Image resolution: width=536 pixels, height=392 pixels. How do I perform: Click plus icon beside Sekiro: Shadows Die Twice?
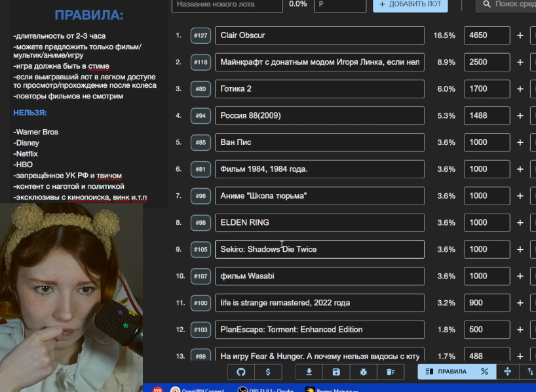coord(520,249)
